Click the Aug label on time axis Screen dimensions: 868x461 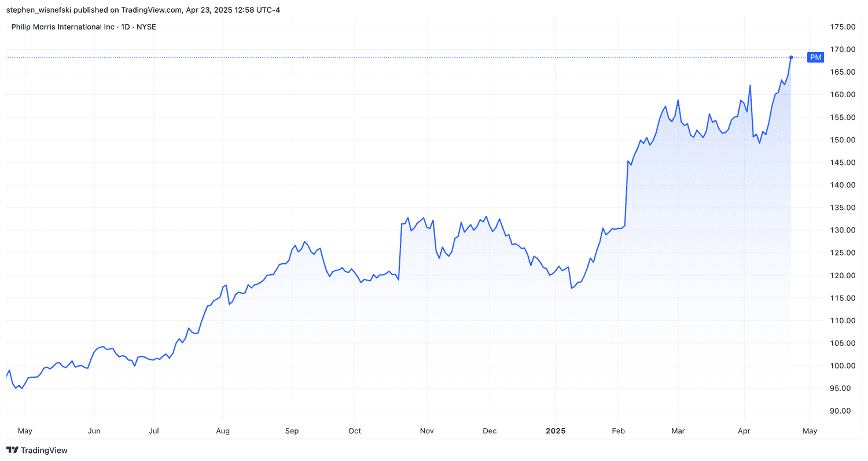coord(223,431)
